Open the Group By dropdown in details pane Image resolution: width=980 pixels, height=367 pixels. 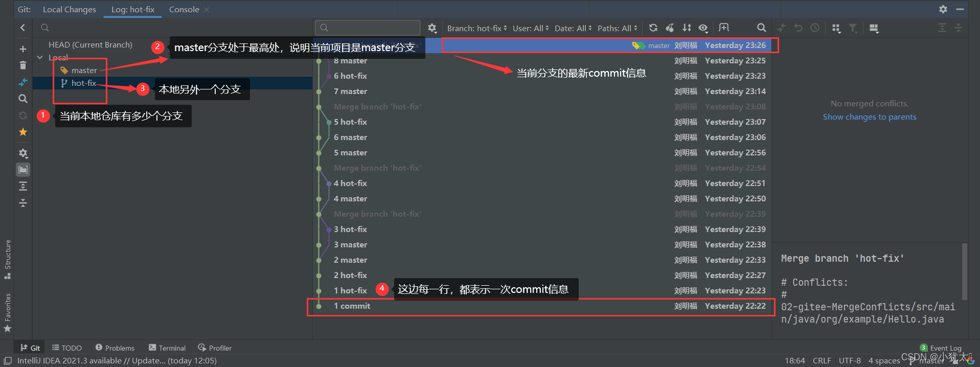(836, 28)
